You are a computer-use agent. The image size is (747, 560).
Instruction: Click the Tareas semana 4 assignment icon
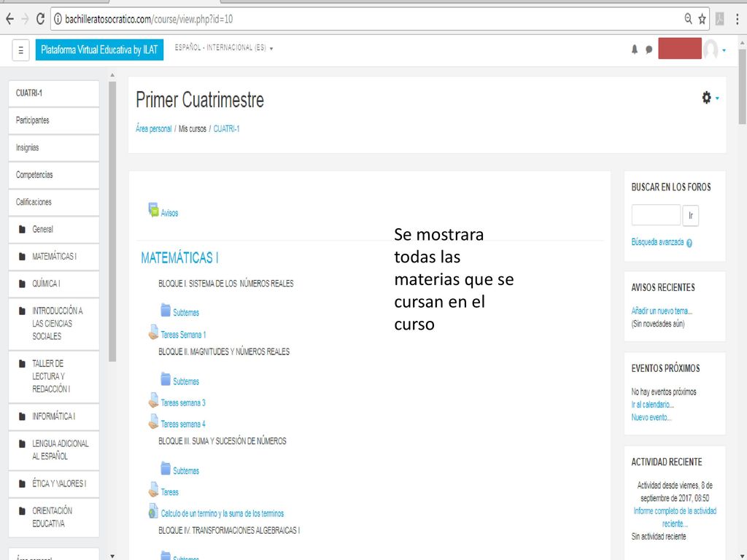(x=153, y=421)
